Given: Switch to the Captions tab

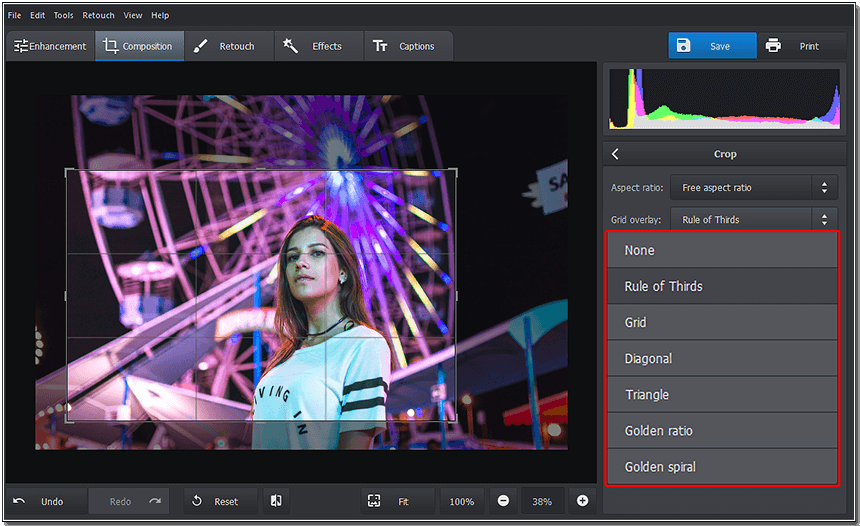Looking at the screenshot, I should point(408,46).
